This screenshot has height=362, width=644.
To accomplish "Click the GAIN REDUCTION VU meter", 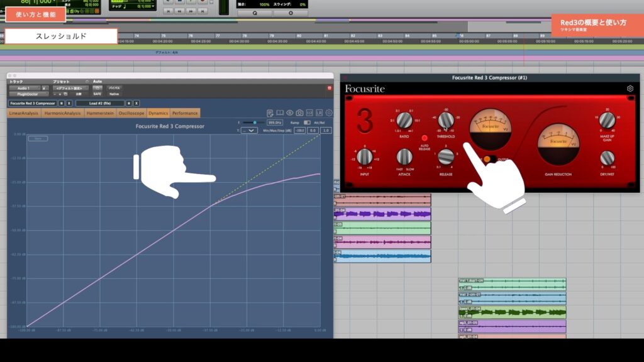I will 558,144.
